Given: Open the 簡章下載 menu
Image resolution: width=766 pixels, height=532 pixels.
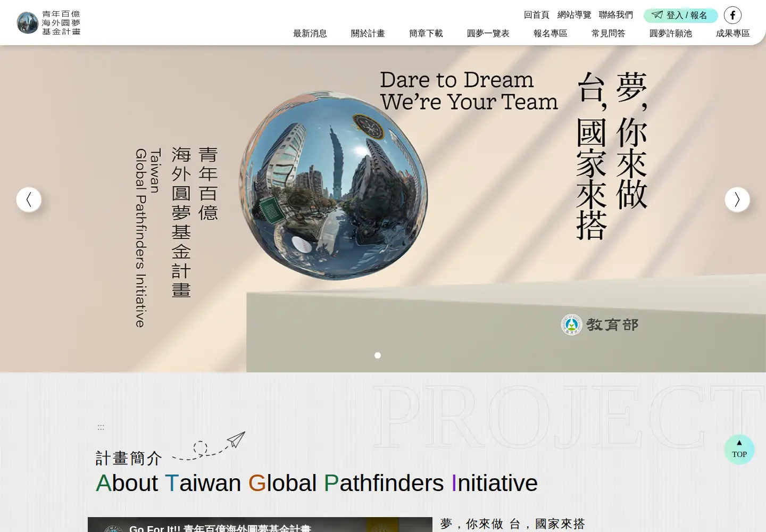Looking at the screenshot, I should (x=426, y=34).
